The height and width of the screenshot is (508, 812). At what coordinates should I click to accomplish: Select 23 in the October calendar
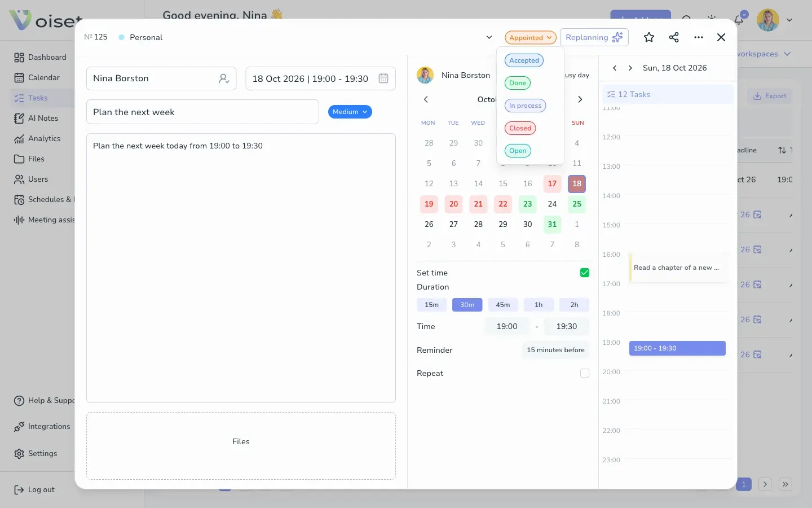[x=528, y=204]
